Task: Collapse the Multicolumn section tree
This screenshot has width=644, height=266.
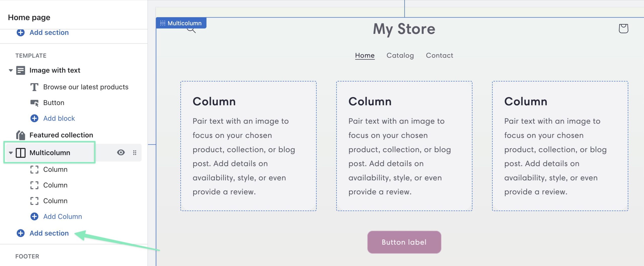Action: tap(11, 153)
